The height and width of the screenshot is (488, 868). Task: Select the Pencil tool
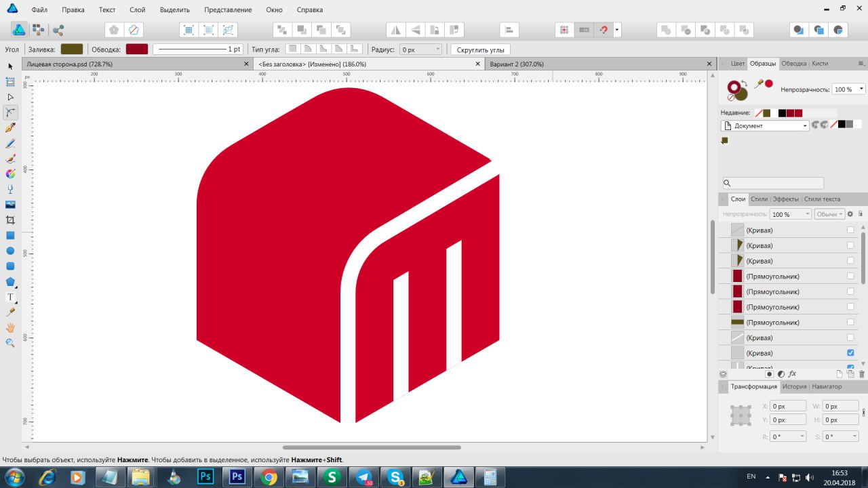click(x=10, y=144)
